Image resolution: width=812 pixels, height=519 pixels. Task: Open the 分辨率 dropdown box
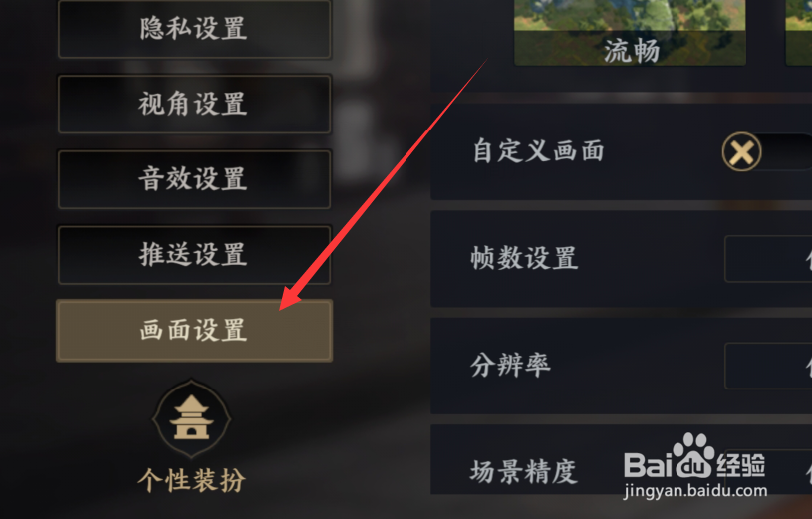tap(768, 366)
